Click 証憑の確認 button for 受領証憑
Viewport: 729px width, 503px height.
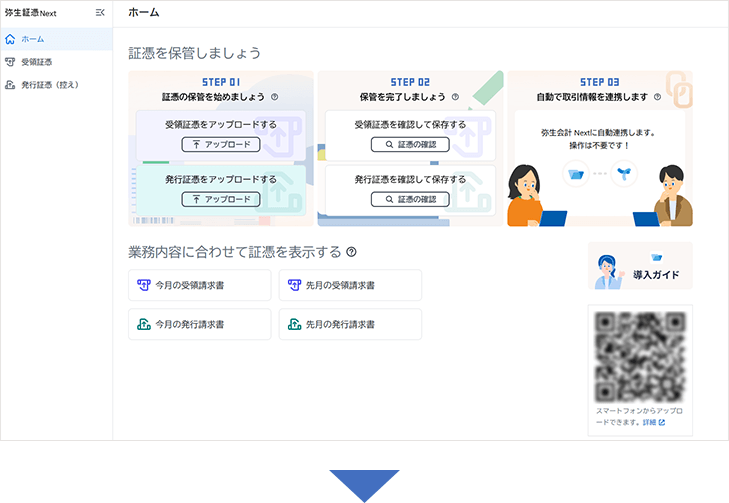coord(410,144)
